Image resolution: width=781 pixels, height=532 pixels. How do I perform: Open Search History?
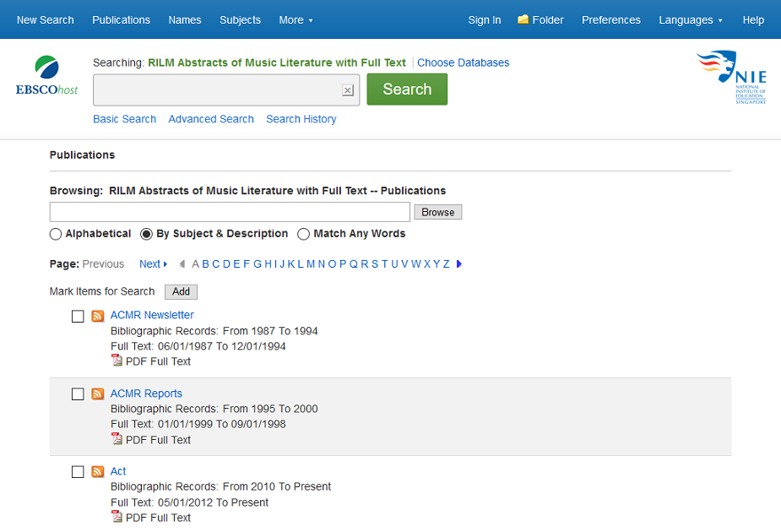(301, 119)
